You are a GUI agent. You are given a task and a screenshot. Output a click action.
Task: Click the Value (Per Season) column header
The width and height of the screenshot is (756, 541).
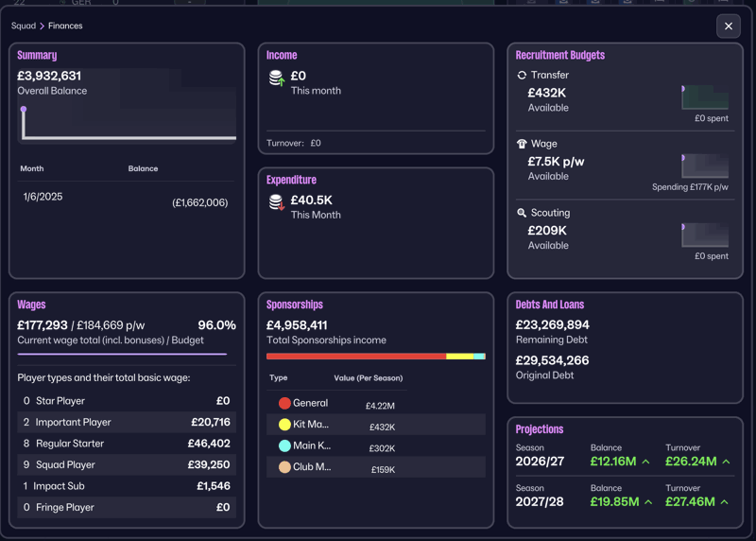(369, 378)
